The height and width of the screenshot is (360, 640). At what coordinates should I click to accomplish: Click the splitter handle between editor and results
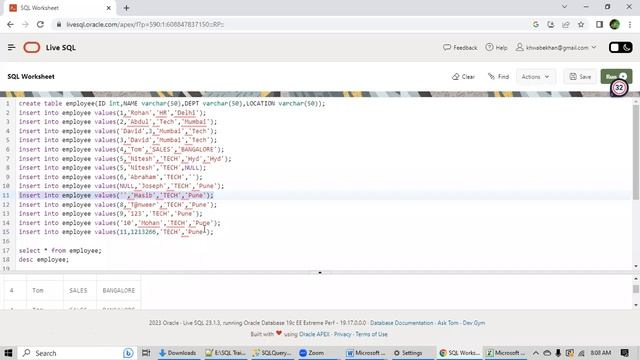320,272
